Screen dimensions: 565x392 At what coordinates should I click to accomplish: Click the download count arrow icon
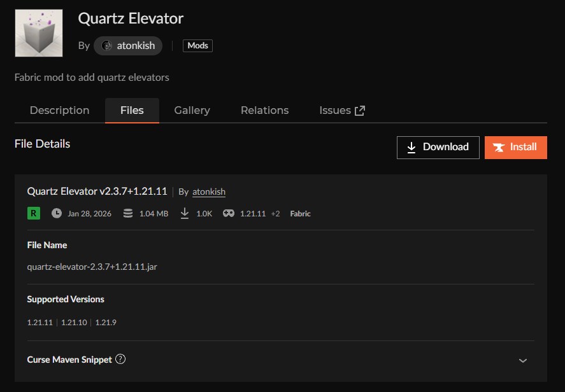click(185, 214)
